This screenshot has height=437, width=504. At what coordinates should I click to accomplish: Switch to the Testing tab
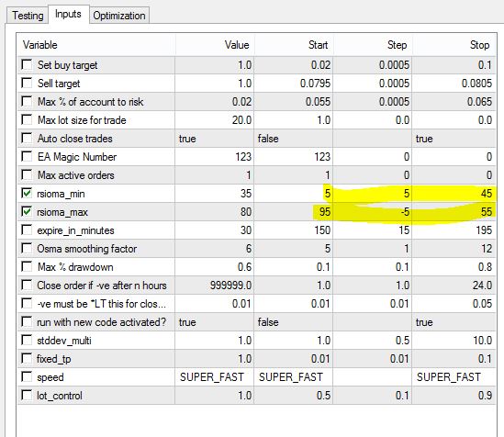(x=28, y=16)
